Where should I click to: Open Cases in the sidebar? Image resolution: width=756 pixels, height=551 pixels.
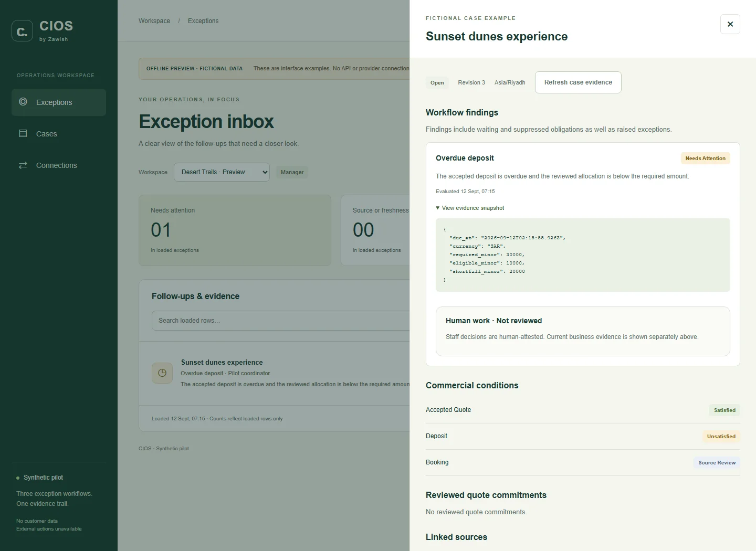coord(59,134)
